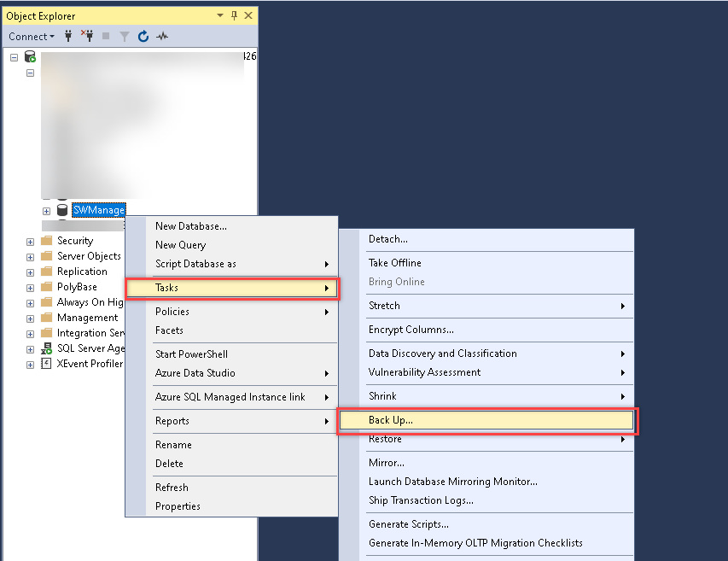The width and height of the screenshot is (728, 561).
Task: Select the SWManage database in the tree
Action: [x=97, y=209]
